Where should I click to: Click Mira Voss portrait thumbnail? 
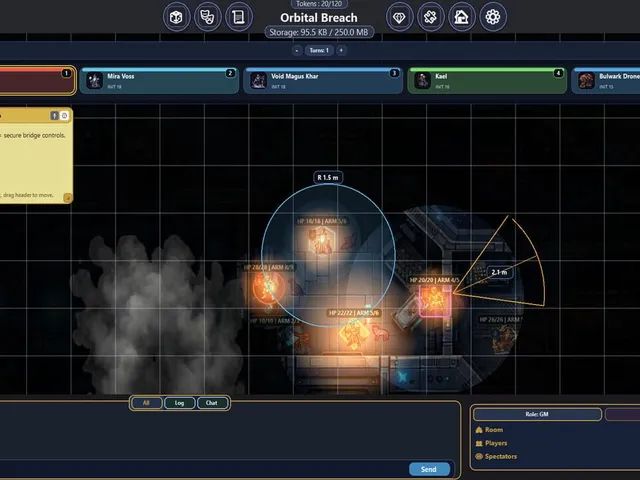[95, 80]
